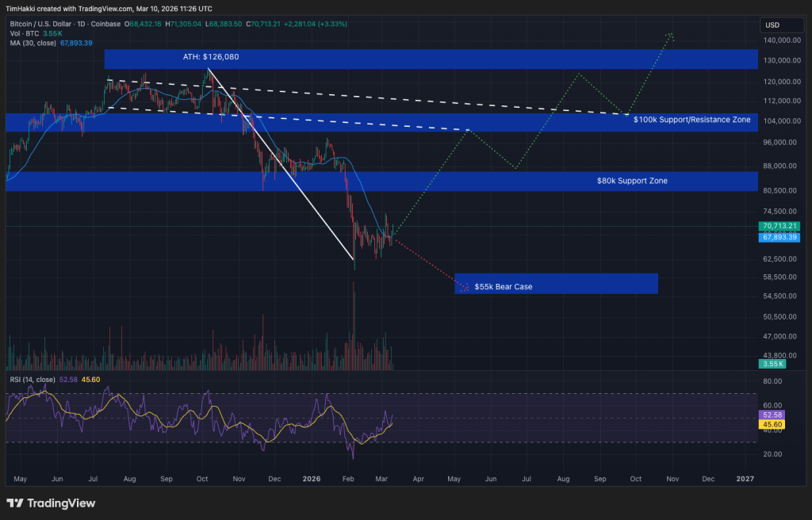Click the green dotted bull projection arrow tip
The height and width of the screenshot is (520, 812).
[x=670, y=36]
